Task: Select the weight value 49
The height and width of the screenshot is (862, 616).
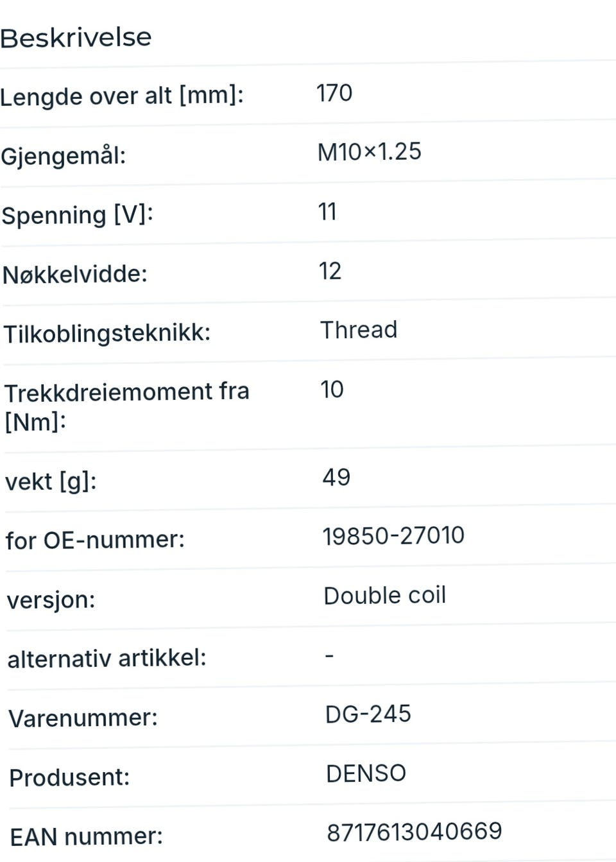Action: click(336, 478)
